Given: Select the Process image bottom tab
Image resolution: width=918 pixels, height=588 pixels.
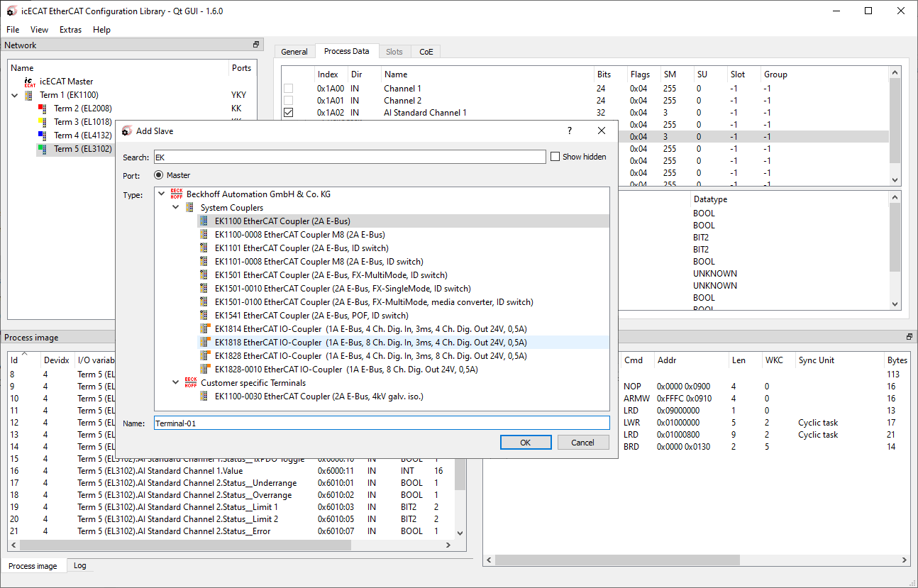Looking at the screenshot, I should pos(33,566).
